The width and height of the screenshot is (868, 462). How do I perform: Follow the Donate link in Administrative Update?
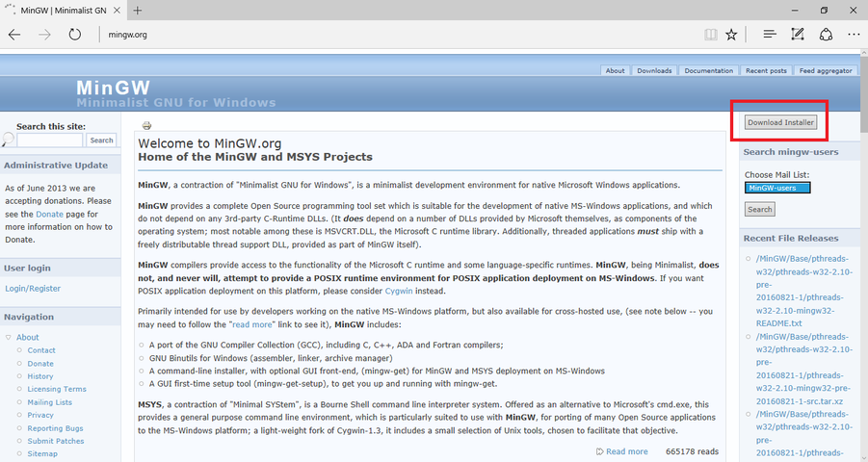pos(49,214)
